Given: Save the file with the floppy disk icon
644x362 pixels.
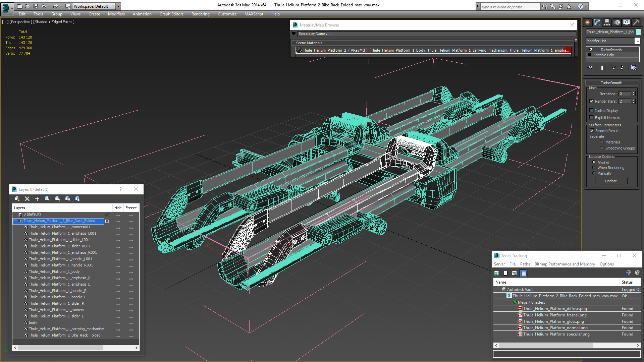Looking at the screenshot, I should 36,6.
